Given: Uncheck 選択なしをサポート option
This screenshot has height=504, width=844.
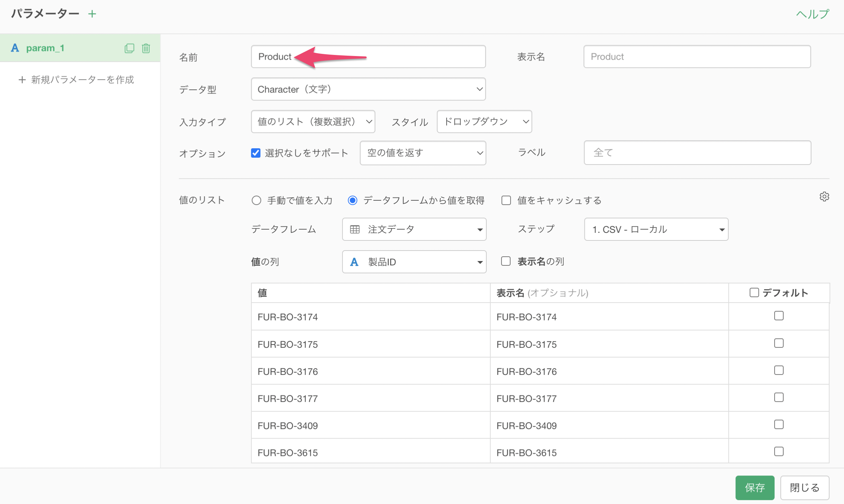Looking at the screenshot, I should pos(256,153).
